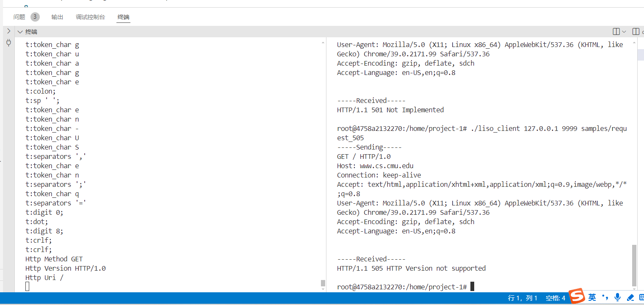The image size is (644, 305).
Task: Toggle the 英 Chinese/English input mode
Action: (x=592, y=297)
